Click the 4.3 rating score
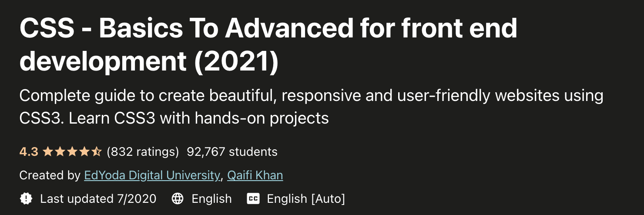 tap(29, 152)
